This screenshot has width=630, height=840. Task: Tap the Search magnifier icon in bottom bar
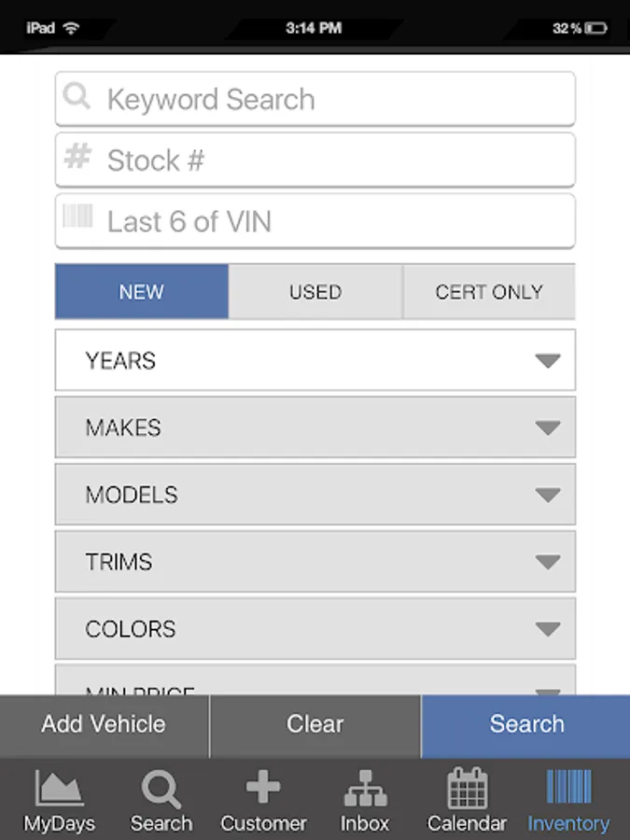[x=161, y=790]
